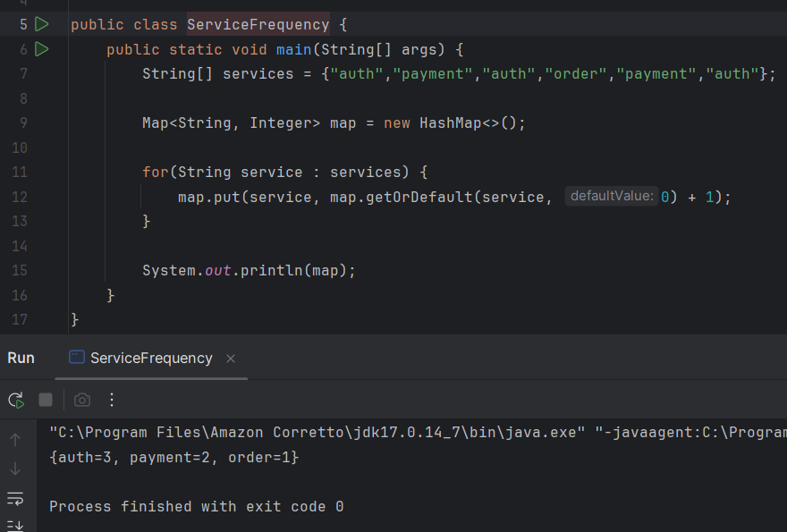787x532 pixels.
Task: Click the line number 12 in gutter
Action: click(21, 197)
